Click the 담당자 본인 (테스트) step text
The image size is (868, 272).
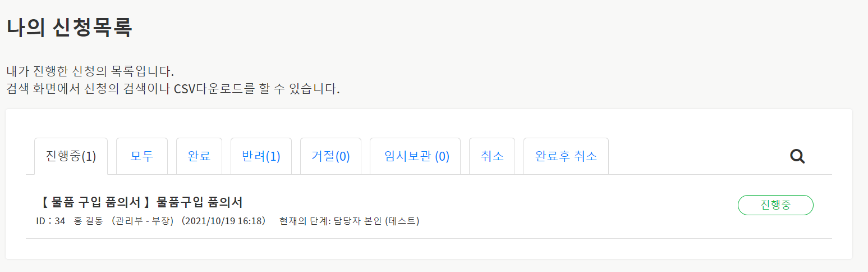[x=376, y=221]
